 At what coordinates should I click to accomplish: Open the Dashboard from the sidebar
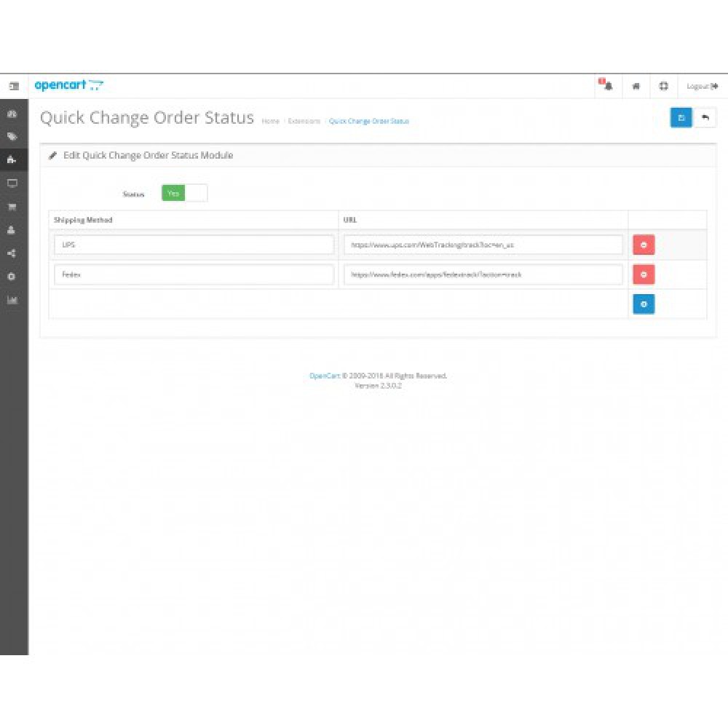[x=12, y=114]
